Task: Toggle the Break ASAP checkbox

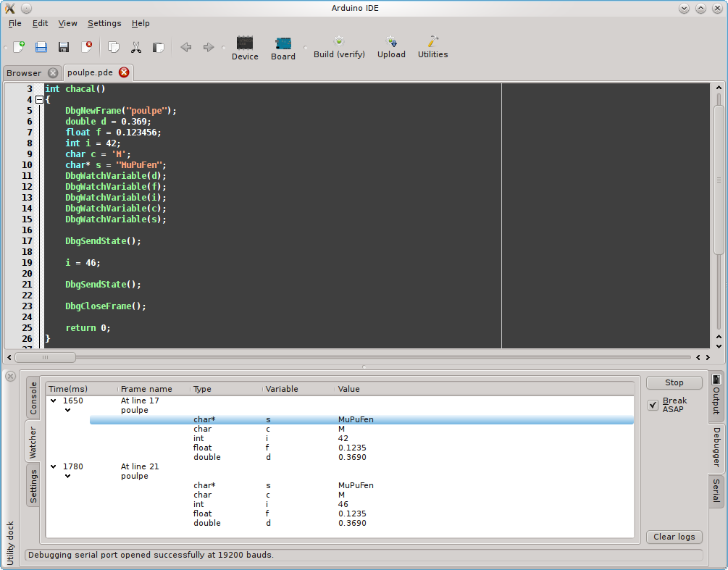Action: pos(653,405)
